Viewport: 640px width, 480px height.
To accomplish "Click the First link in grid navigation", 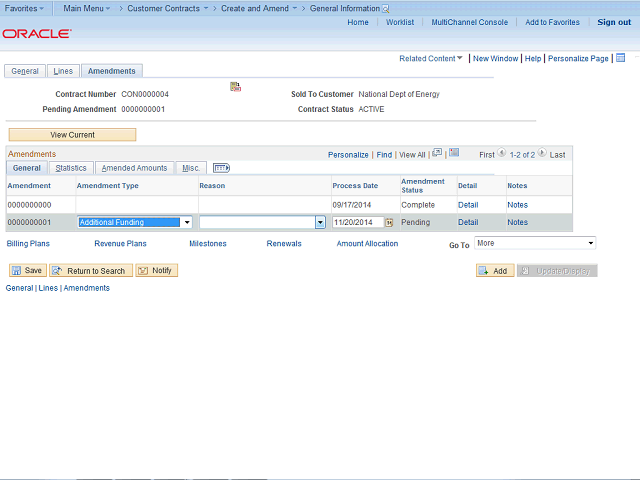I will [x=487, y=155].
